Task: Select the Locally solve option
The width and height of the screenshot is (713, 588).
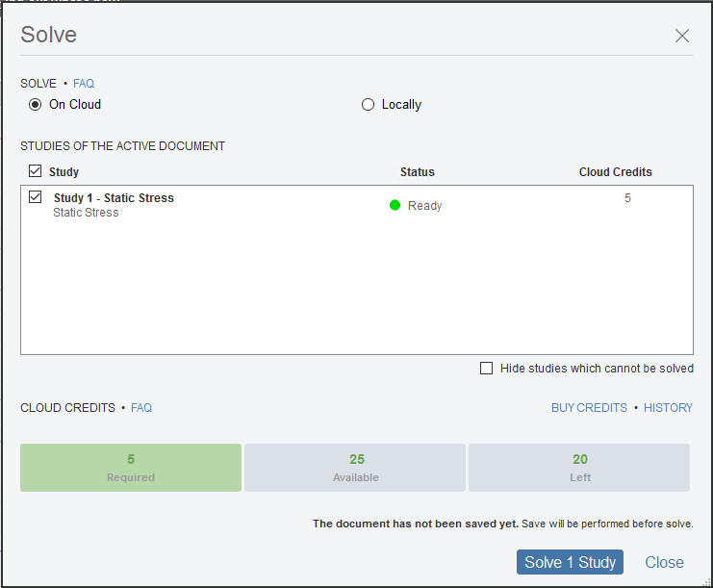Action: point(368,105)
